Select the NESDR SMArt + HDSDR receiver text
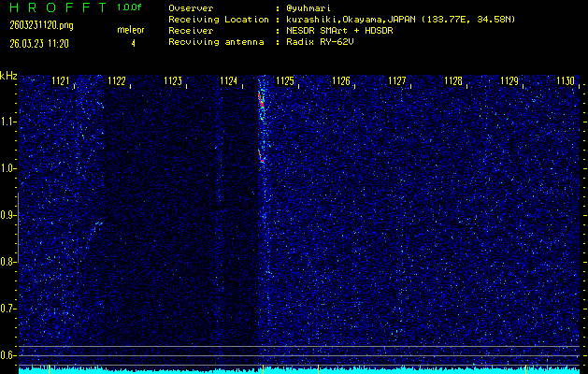Screen dimensions: 588x374 337,30
